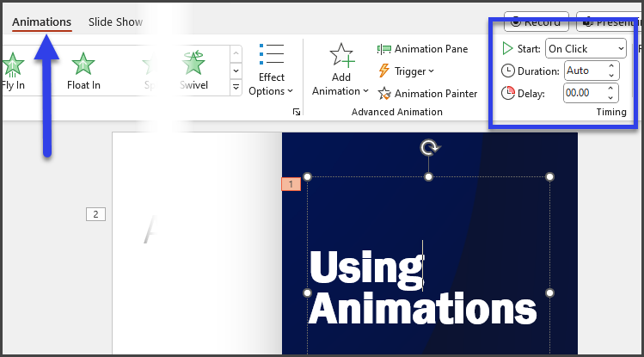Click the top-left resize handle of title box
The width and height of the screenshot is (644, 357).
(x=307, y=176)
